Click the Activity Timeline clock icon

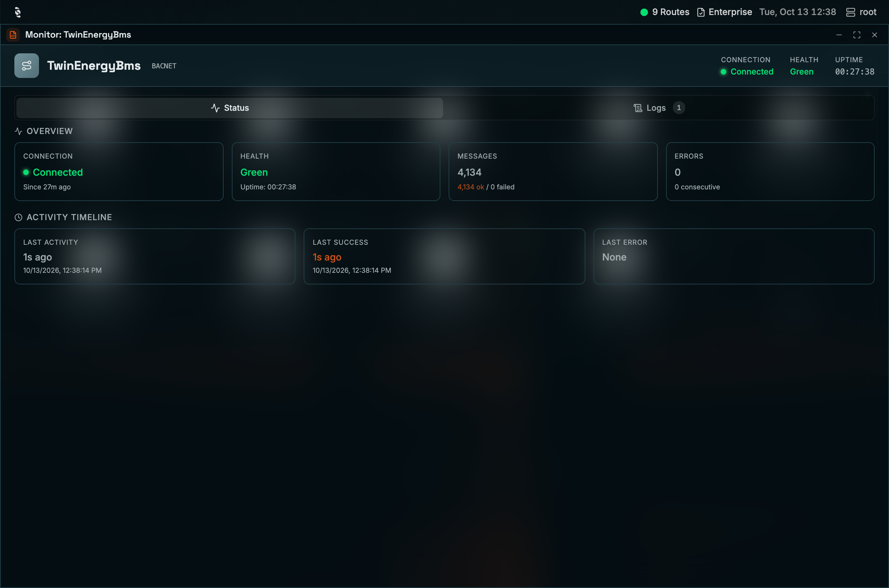(x=18, y=217)
